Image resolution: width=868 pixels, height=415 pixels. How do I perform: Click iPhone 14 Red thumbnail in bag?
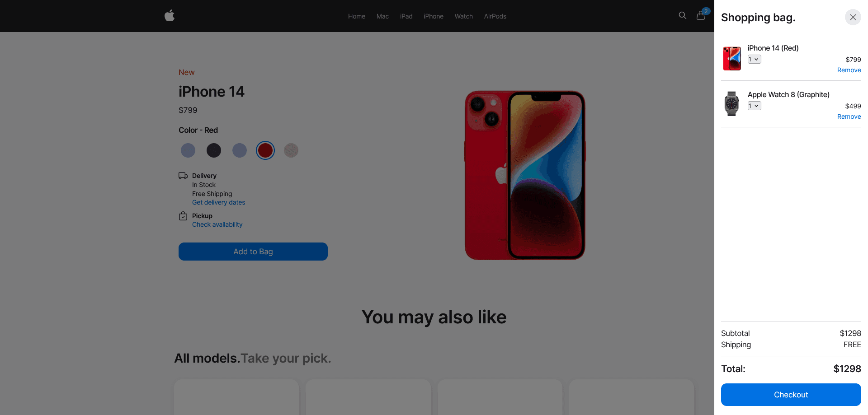[x=732, y=59]
